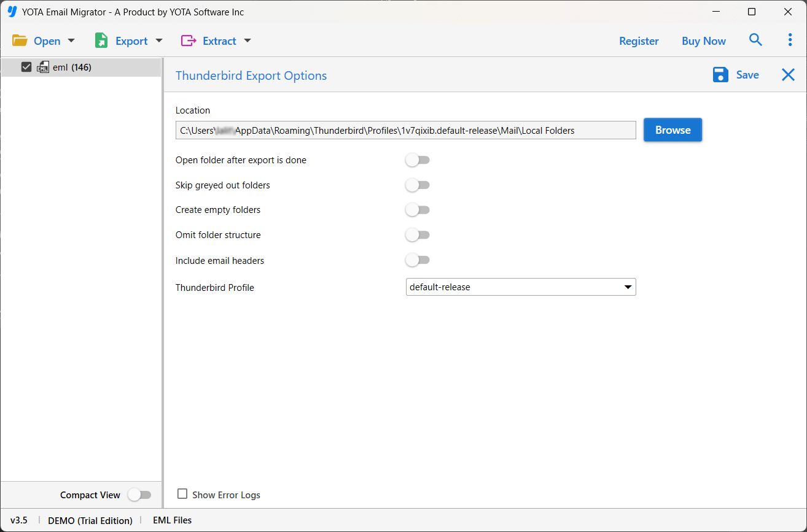Enable Open folder after export is done
The height and width of the screenshot is (532, 807).
tap(418, 160)
